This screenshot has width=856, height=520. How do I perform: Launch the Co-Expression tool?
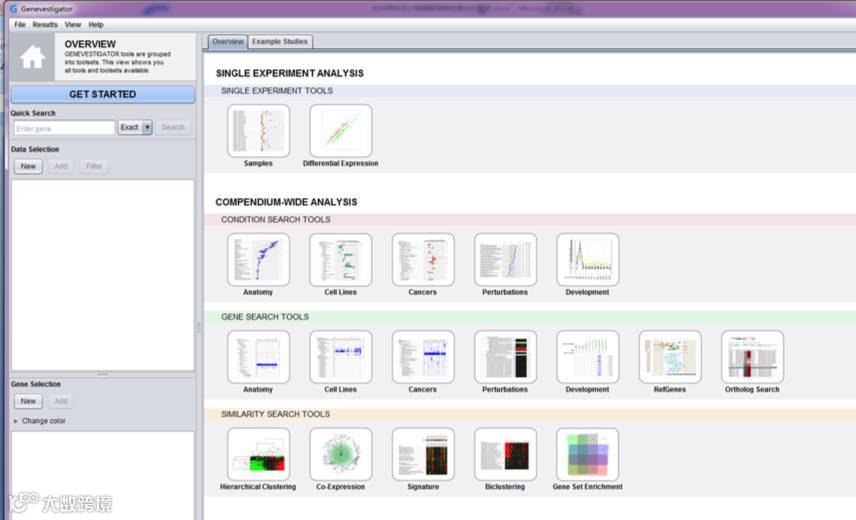341,454
